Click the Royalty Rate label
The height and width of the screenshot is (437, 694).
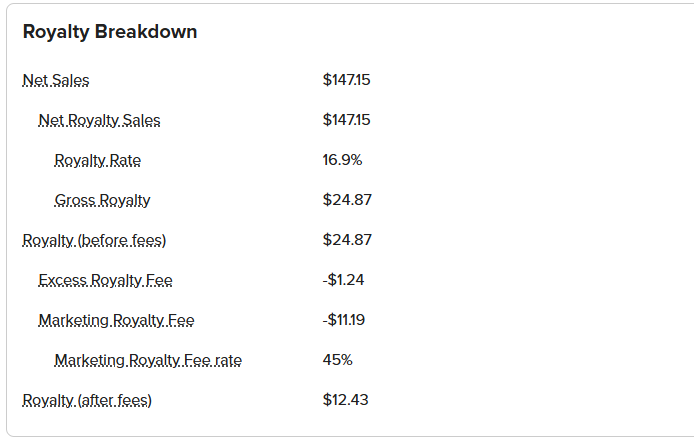pos(97,160)
